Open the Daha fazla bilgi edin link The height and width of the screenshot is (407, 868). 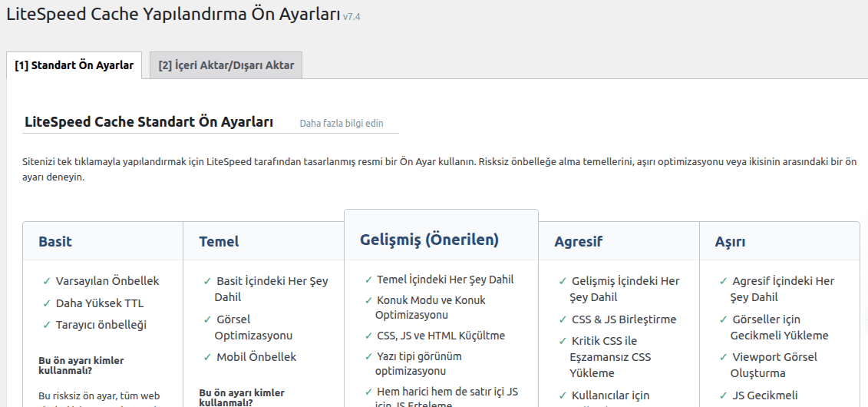click(x=341, y=123)
